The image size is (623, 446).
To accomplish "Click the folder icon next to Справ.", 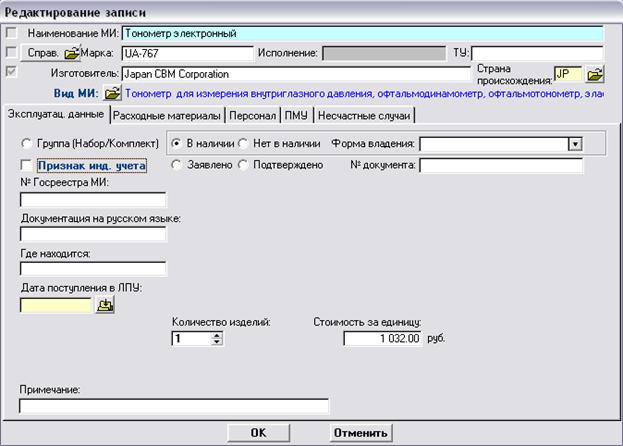I will (71, 53).
